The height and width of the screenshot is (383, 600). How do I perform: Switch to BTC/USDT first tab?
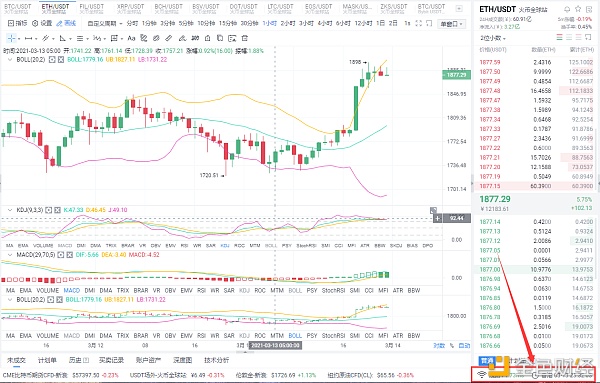(x=18, y=8)
